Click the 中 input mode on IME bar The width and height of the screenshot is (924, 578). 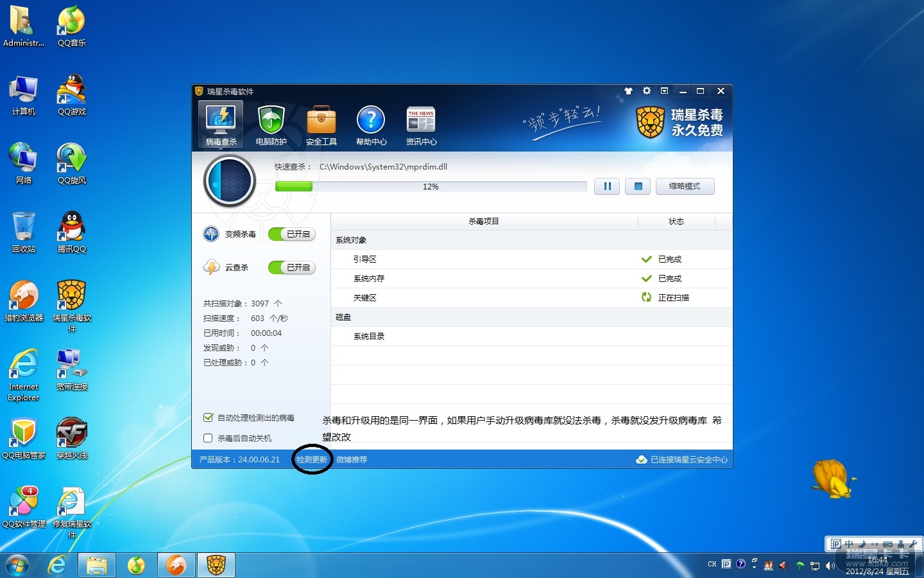[849, 544]
